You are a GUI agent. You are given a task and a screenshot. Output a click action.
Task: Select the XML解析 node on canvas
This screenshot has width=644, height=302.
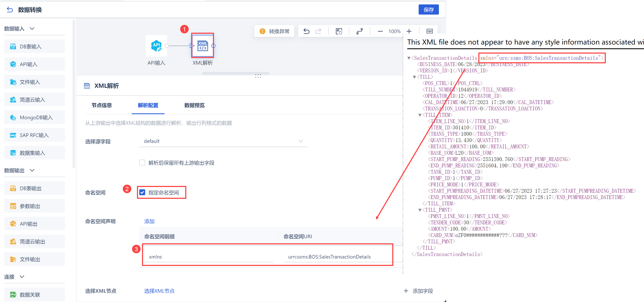coord(203,46)
